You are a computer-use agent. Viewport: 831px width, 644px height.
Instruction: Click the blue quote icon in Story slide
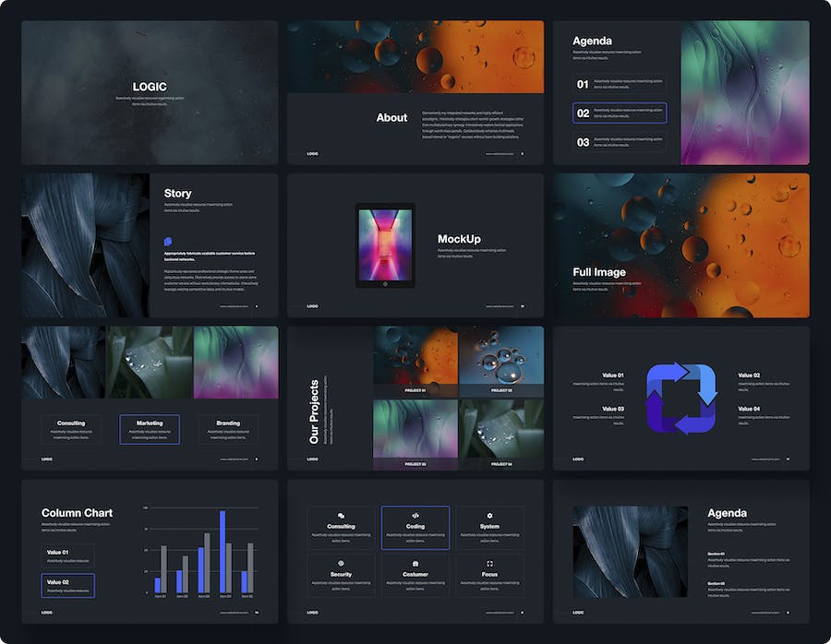coord(168,242)
